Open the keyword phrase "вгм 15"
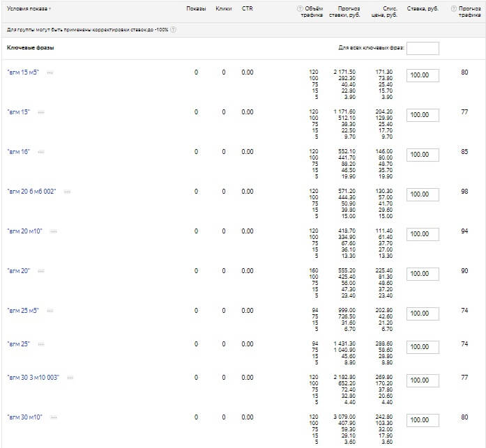Viewport: 486px width, 448px height. click(19, 112)
